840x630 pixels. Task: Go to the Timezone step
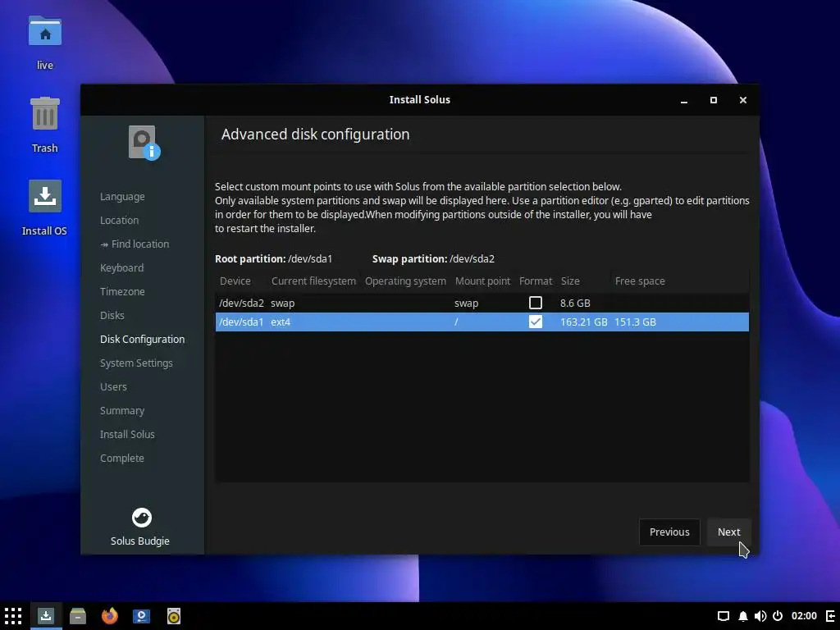(122, 291)
